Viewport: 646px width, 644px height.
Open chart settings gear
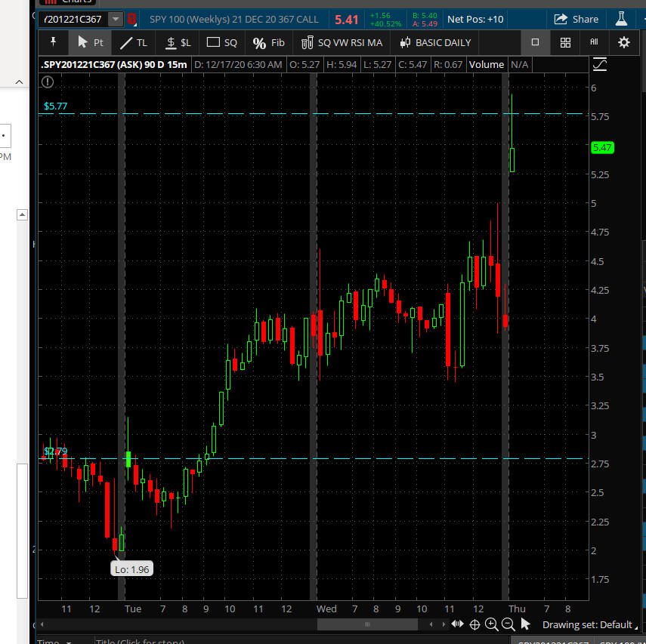click(x=623, y=42)
